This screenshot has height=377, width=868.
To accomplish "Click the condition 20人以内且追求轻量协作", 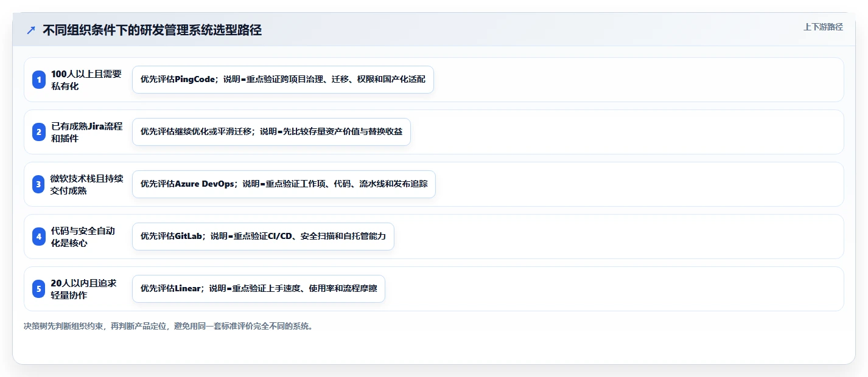I will [x=83, y=289].
